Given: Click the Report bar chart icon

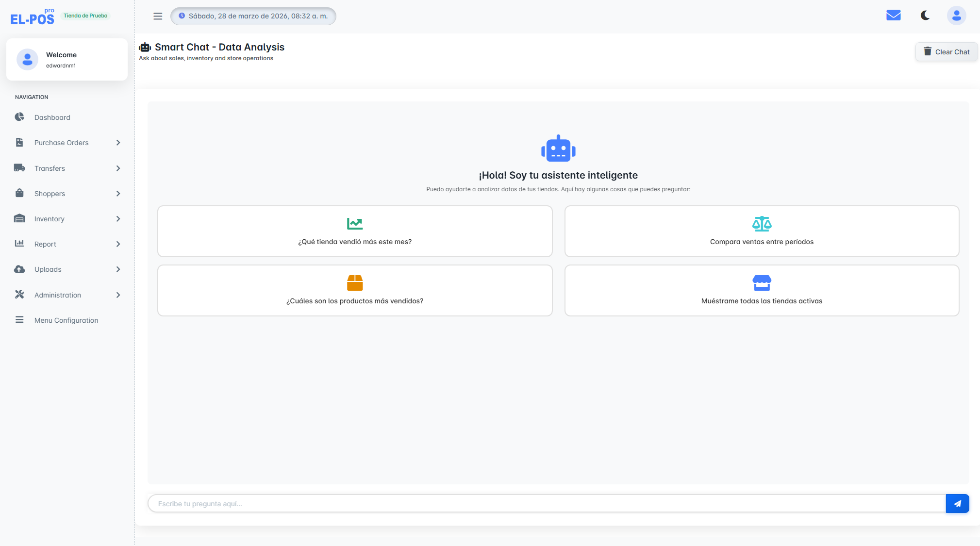Looking at the screenshot, I should (19, 244).
